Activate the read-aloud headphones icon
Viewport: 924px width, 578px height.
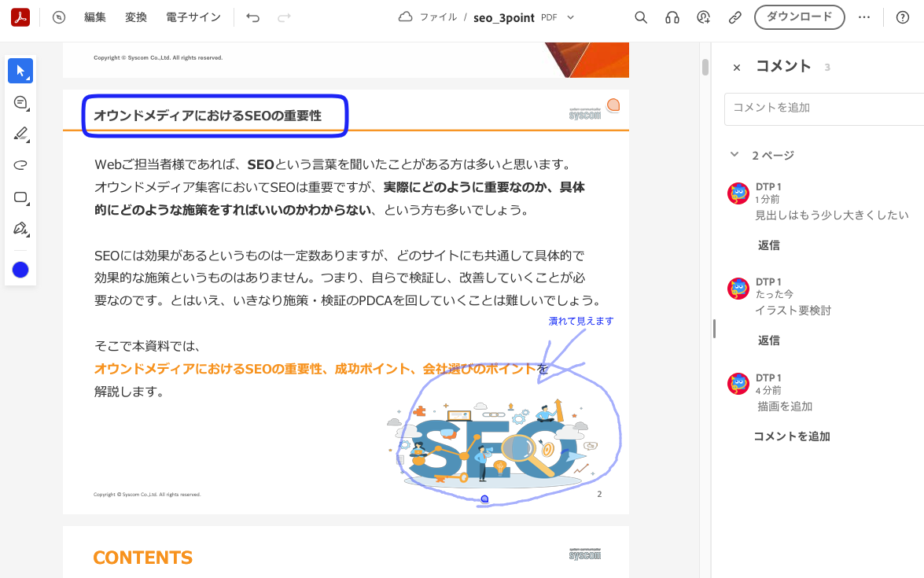pos(672,17)
